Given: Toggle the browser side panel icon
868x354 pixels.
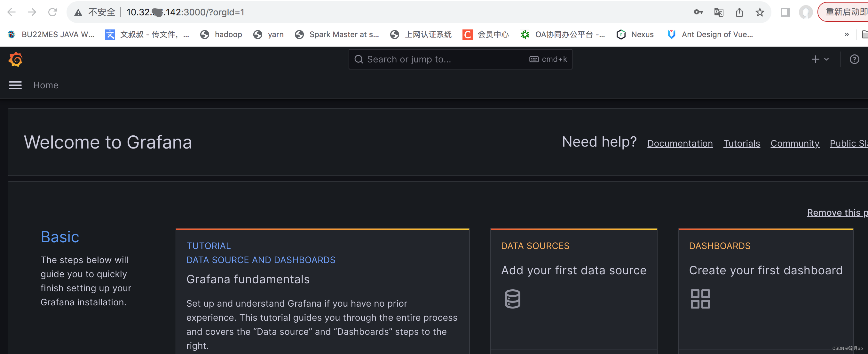Looking at the screenshot, I should click(x=785, y=12).
